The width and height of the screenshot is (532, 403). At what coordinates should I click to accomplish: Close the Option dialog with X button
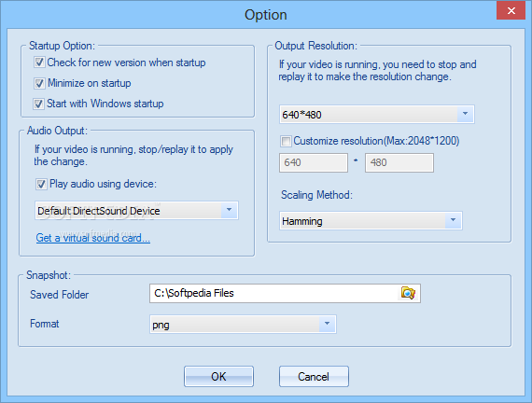511,11
